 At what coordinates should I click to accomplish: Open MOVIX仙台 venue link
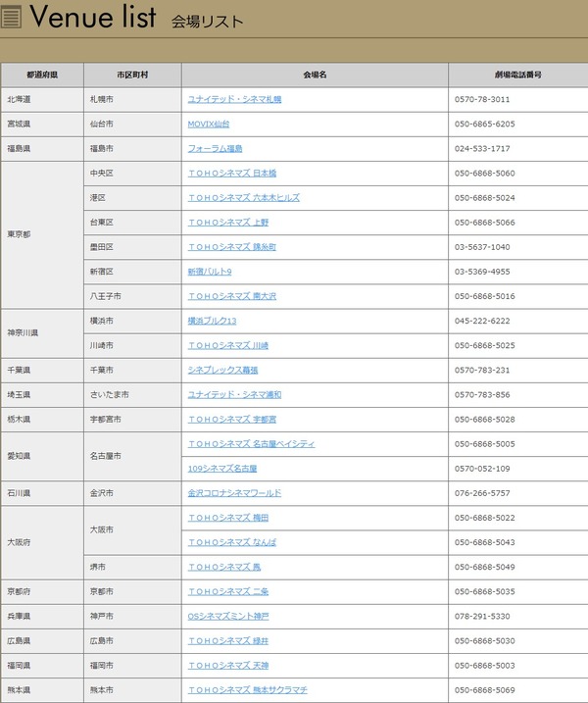tap(209, 125)
